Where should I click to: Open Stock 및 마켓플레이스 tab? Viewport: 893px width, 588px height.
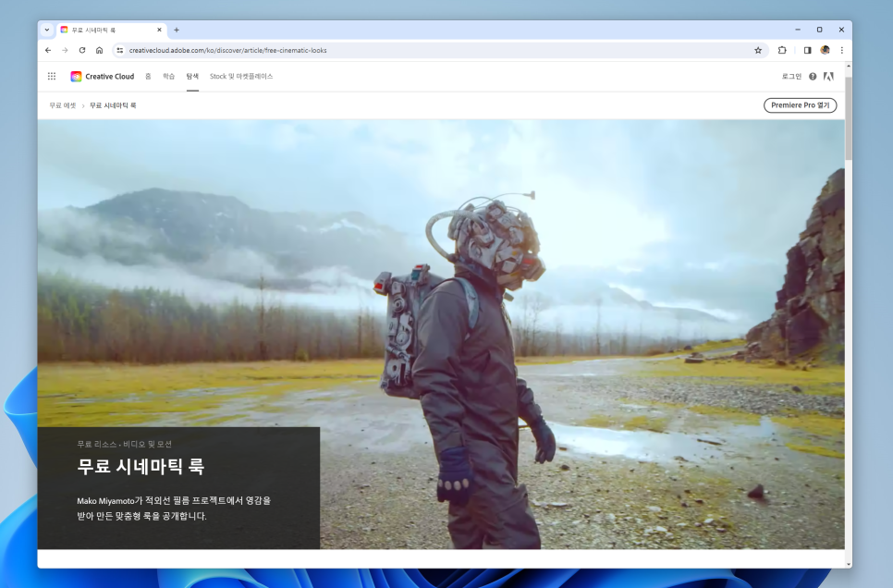pyautogui.click(x=241, y=77)
